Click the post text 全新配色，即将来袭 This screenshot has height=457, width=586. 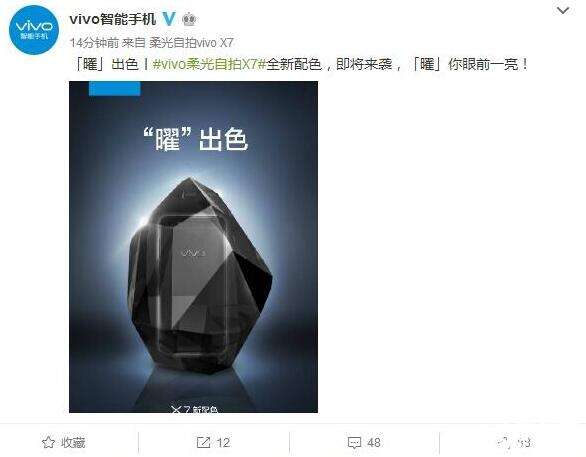329,64
